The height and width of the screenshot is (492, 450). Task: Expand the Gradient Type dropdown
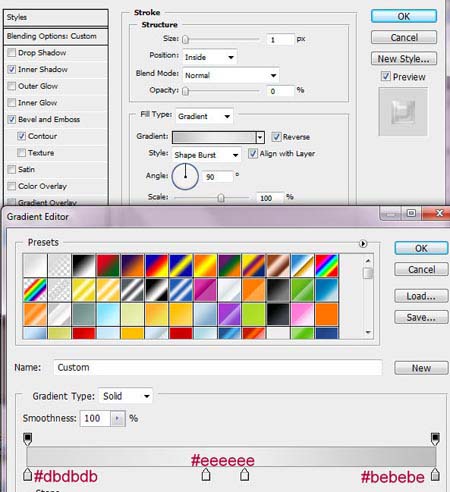(x=126, y=396)
